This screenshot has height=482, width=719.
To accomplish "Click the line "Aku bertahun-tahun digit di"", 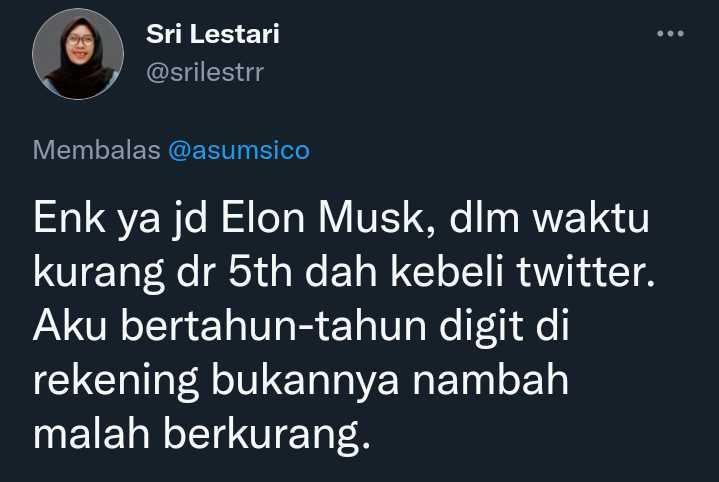I will (x=301, y=325).
